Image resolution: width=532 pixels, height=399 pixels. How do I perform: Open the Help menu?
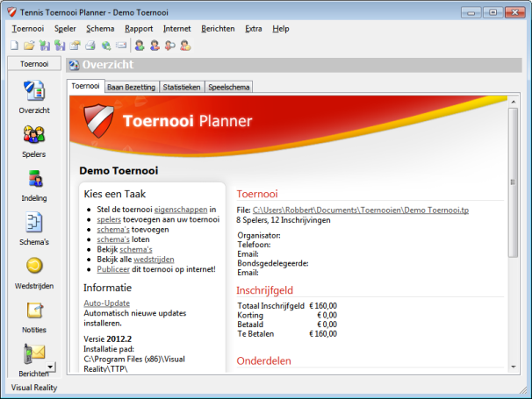click(x=281, y=29)
